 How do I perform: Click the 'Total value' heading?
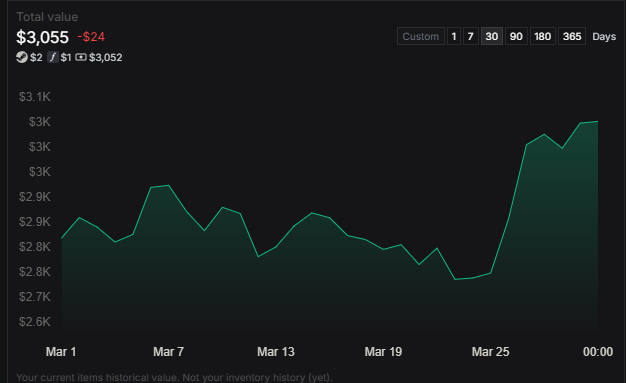[47, 17]
